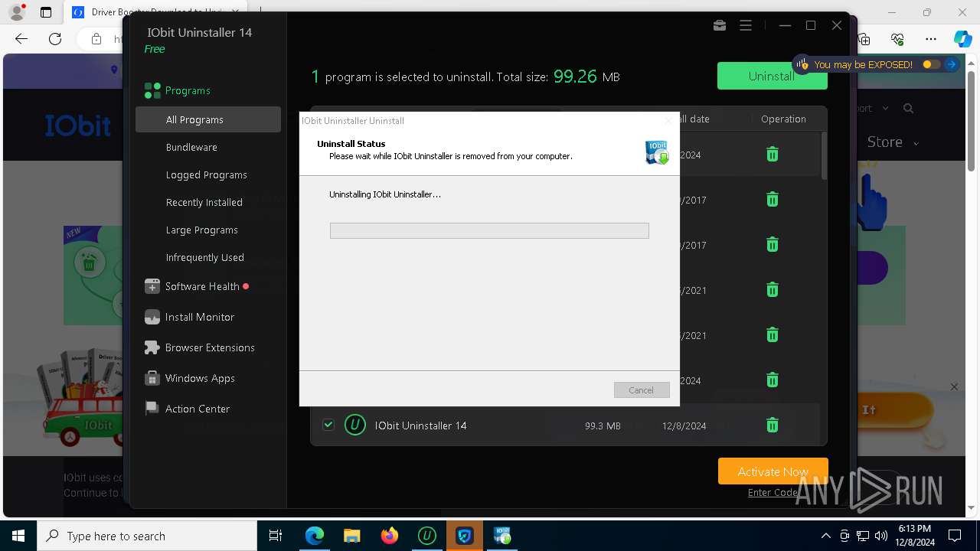Click the clock showing 6:13 PM
This screenshot has width=980, height=551.
pyautogui.click(x=914, y=529)
